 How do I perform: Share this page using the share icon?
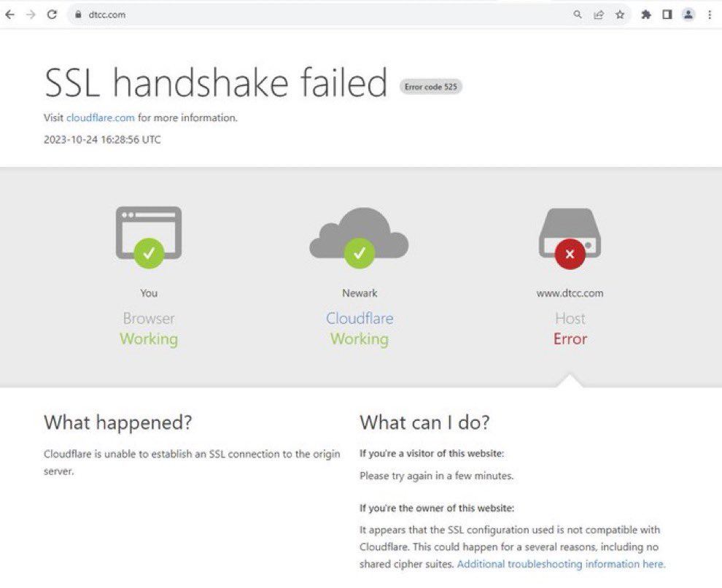tap(599, 15)
